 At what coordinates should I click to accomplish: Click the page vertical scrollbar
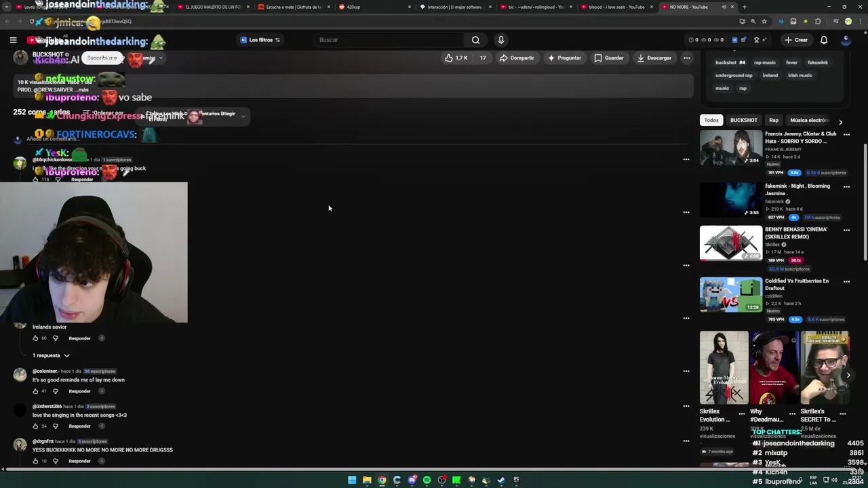coord(865,202)
